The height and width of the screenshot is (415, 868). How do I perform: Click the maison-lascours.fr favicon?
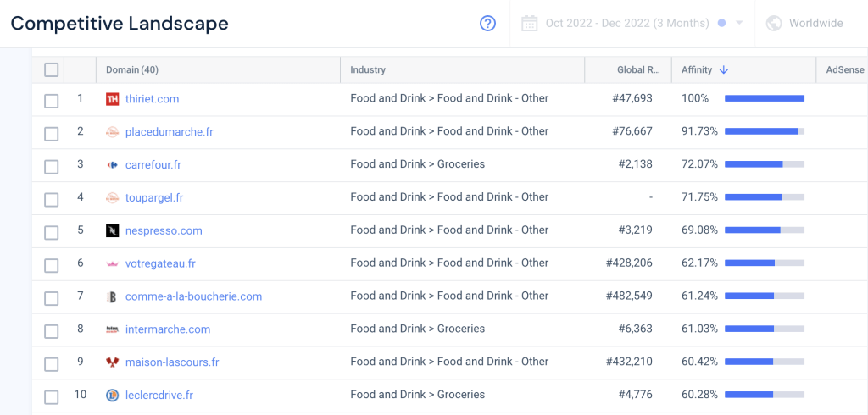point(112,362)
